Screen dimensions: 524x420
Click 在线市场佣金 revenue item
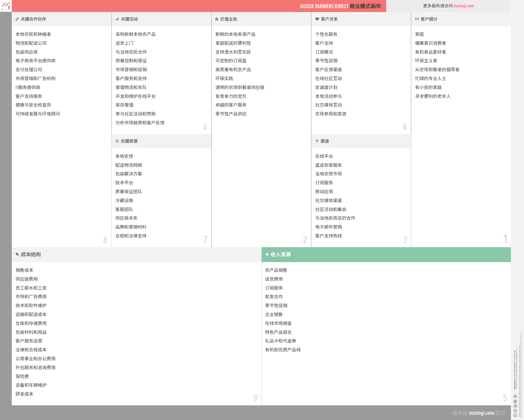(278, 323)
